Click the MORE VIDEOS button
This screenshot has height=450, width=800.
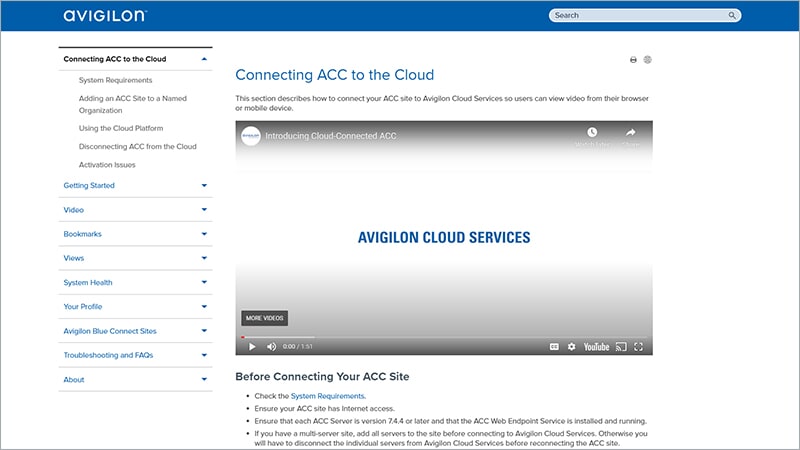pyautogui.click(x=264, y=318)
